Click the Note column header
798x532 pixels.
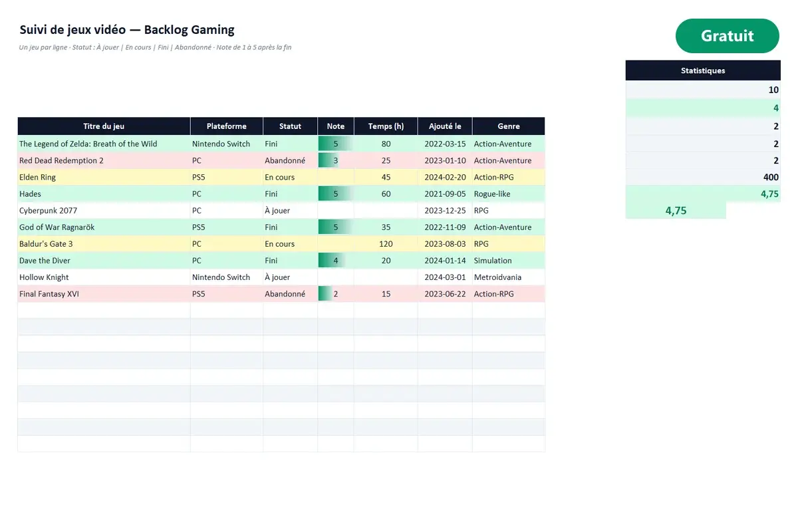pos(336,126)
